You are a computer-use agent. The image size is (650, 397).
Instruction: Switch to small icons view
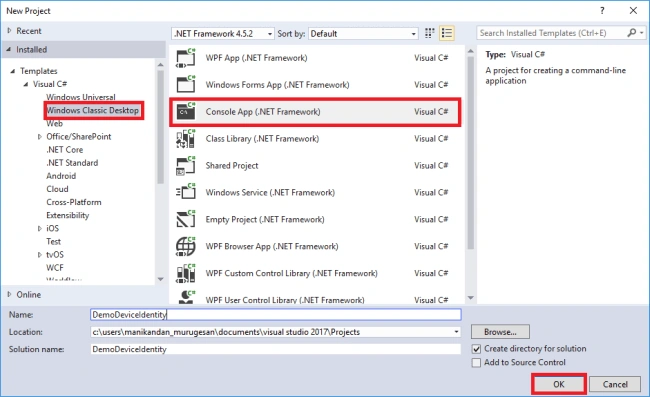(429, 33)
